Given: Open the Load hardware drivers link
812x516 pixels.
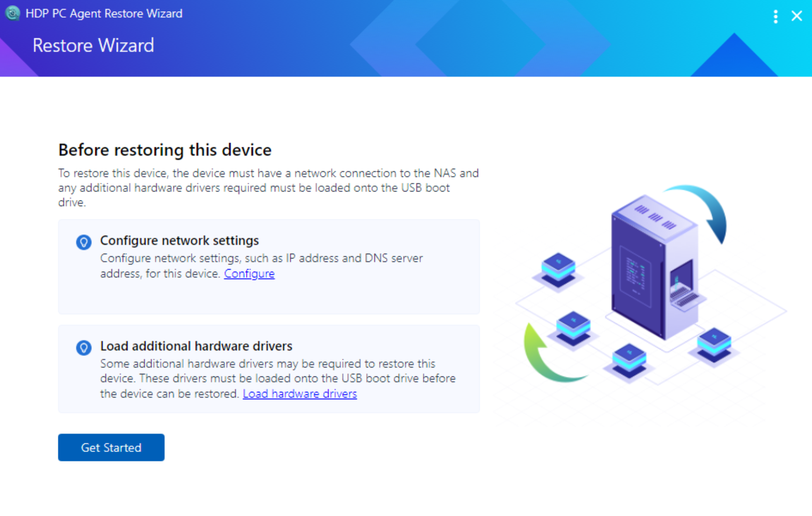Looking at the screenshot, I should [x=300, y=393].
